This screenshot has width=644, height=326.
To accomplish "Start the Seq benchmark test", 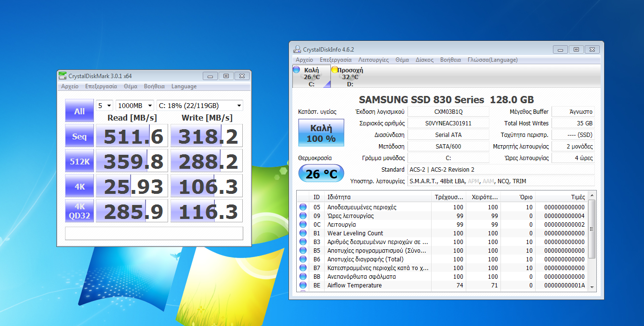I will pos(79,136).
